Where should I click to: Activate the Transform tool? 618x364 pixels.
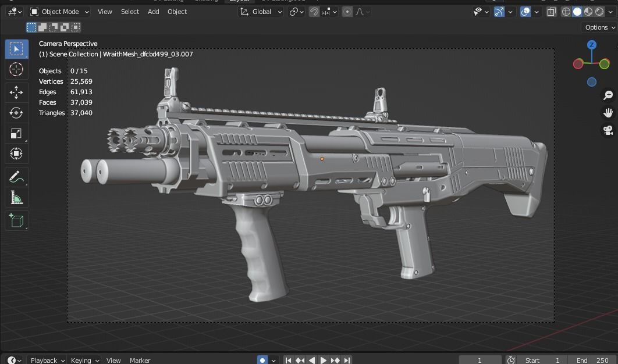click(x=16, y=154)
